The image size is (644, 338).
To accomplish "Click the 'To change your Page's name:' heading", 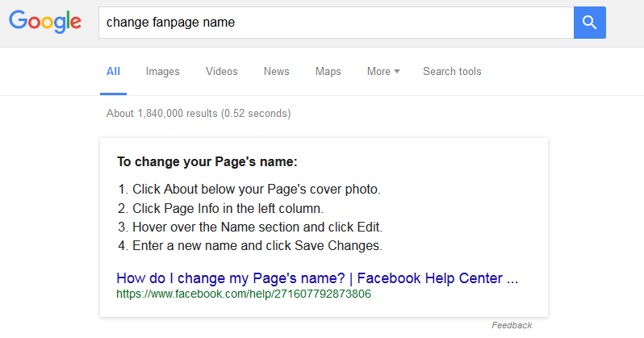I will 207,162.
